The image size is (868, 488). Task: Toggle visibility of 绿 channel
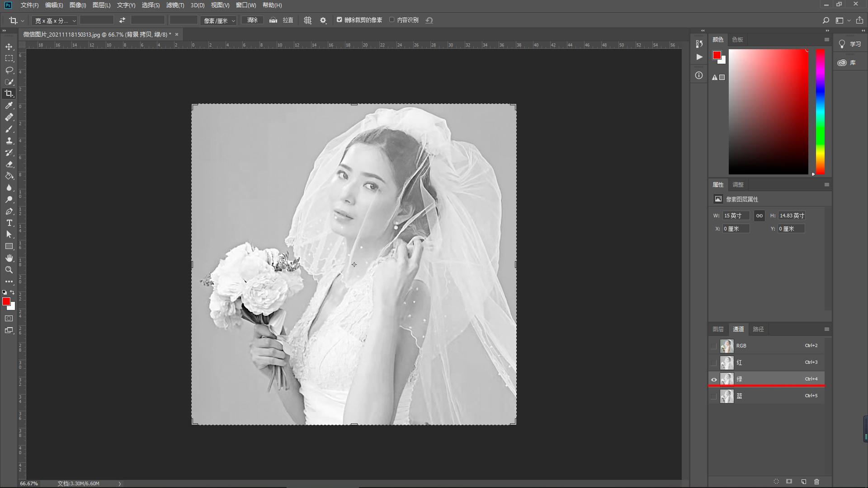coord(713,379)
